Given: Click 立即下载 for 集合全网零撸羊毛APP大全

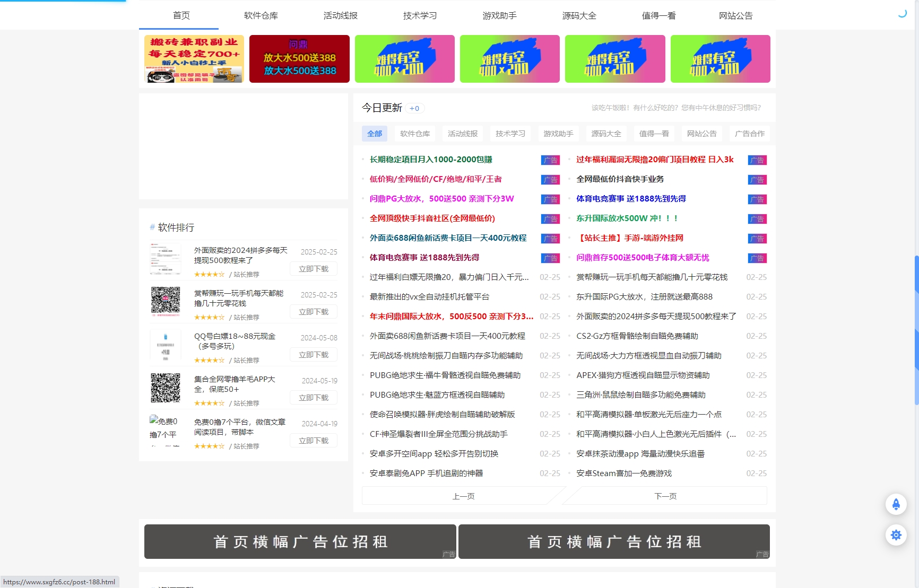Looking at the screenshot, I should tap(314, 398).
